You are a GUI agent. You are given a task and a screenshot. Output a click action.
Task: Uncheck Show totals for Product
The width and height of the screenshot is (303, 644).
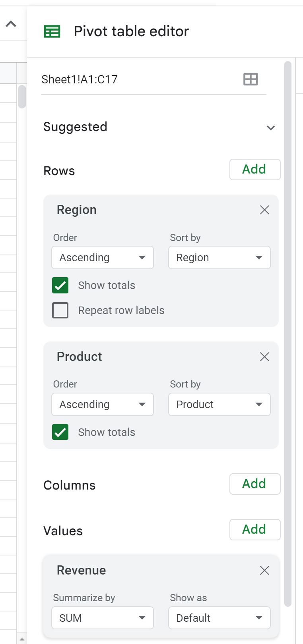coord(60,432)
